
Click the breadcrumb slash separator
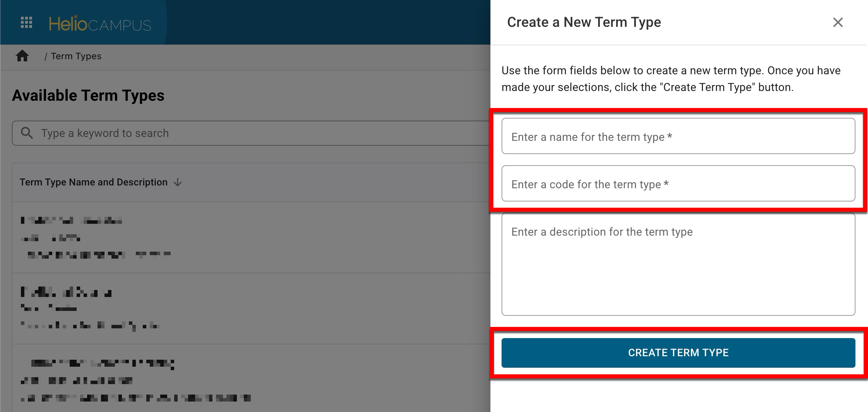click(x=46, y=56)
